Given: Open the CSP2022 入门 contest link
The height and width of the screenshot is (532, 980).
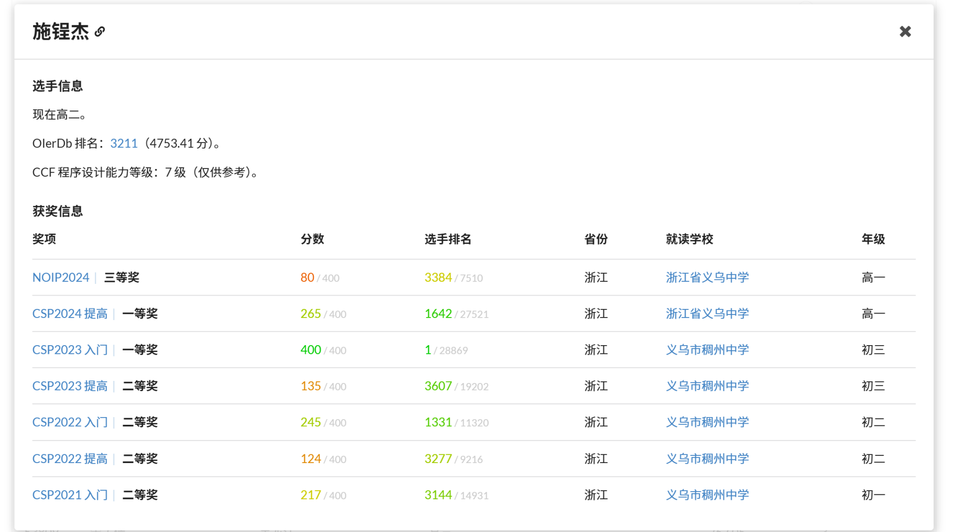Looking at the screenshot, I should (x=70, y=422).
